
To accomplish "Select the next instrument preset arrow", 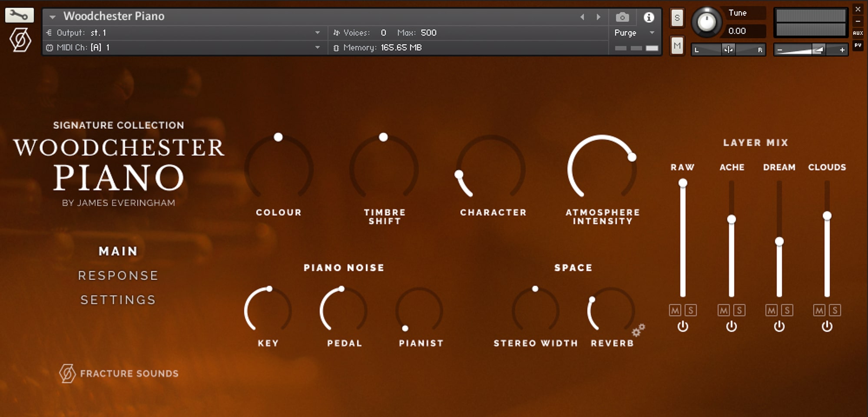I will 599,17.
